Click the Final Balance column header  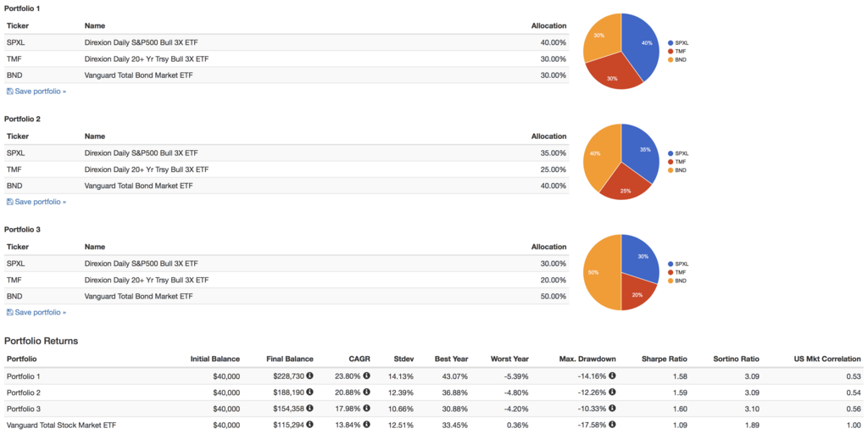290,359
